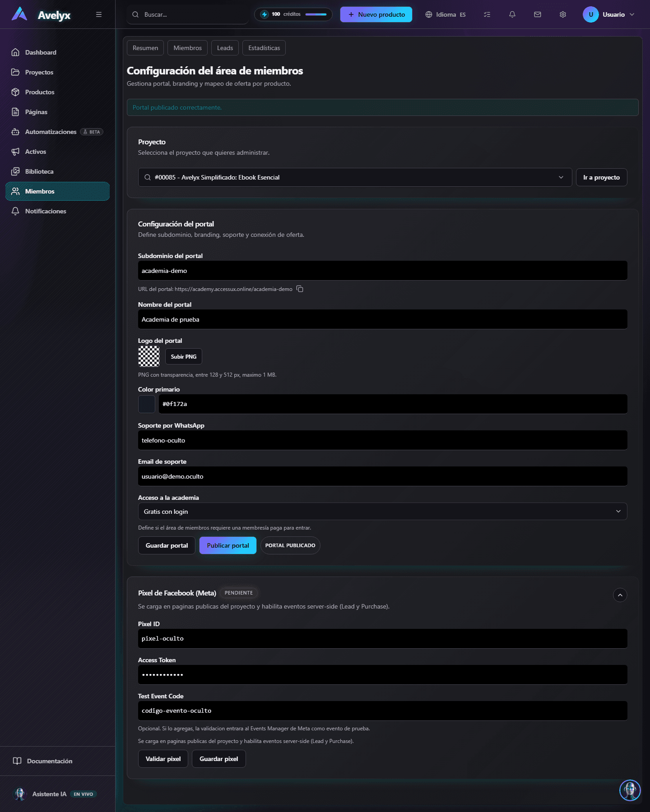The image size is (650, 812).
Task: Open the project selector dropdown
Action: tap(355, 177)
